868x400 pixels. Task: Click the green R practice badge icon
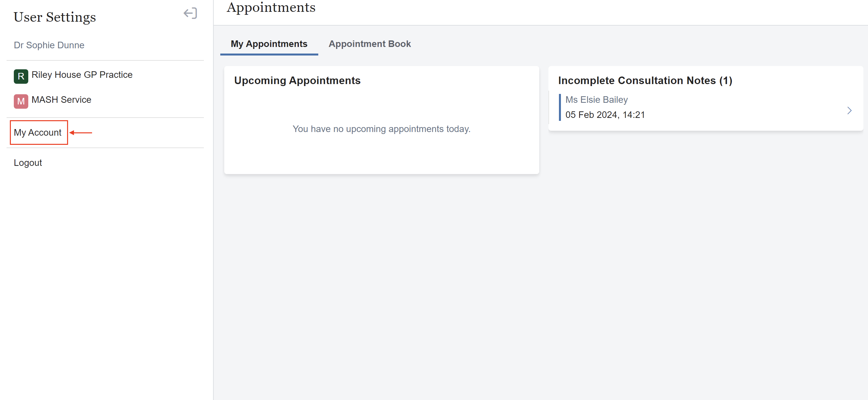[21, 76]
